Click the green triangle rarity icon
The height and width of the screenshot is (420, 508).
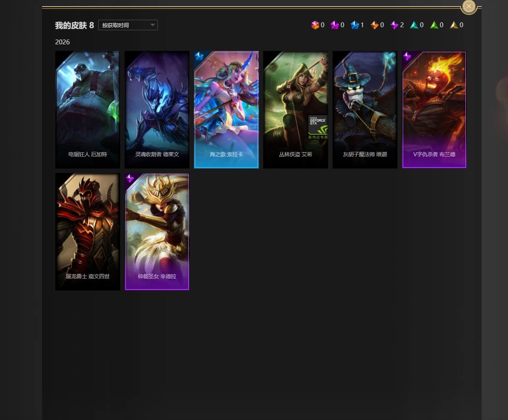(x=434, y=25)
